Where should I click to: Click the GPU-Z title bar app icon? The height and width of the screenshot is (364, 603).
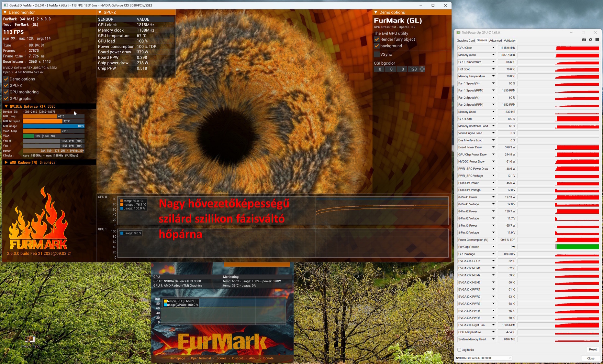458,33
